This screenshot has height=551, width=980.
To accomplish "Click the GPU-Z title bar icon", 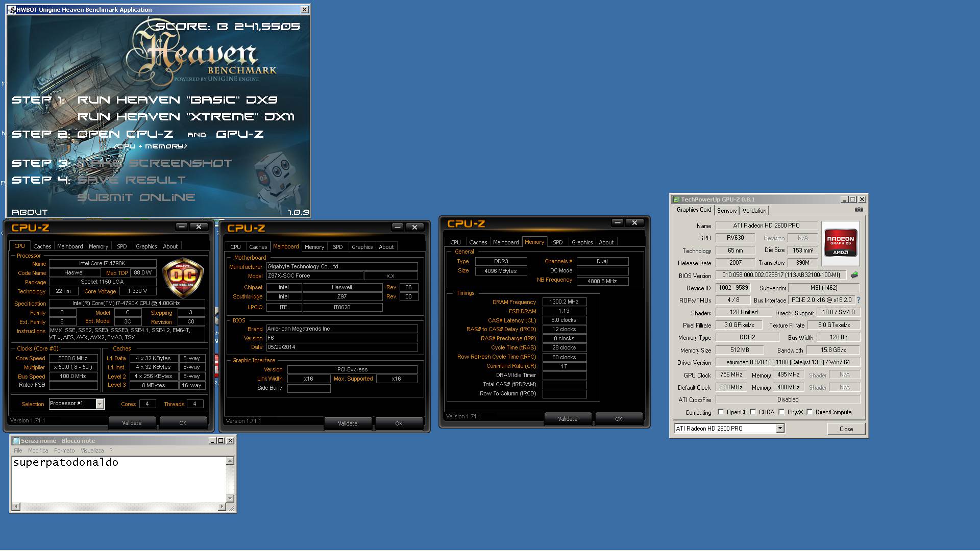I will [676, 199].
